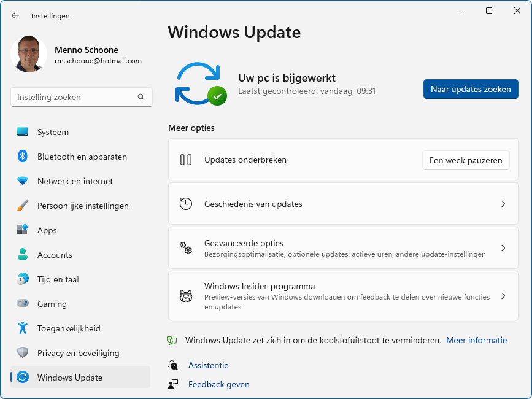This screenshot has height=399, width=532.
Task: Minimize the Instellingen window
Action: pos(461,10)
